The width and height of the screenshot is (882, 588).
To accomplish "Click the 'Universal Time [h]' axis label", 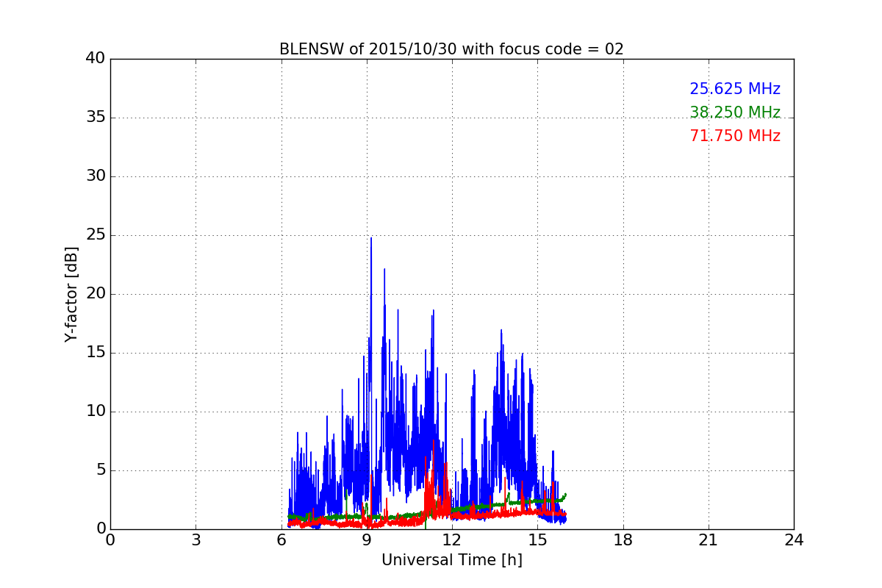I will tap(451, 560).
